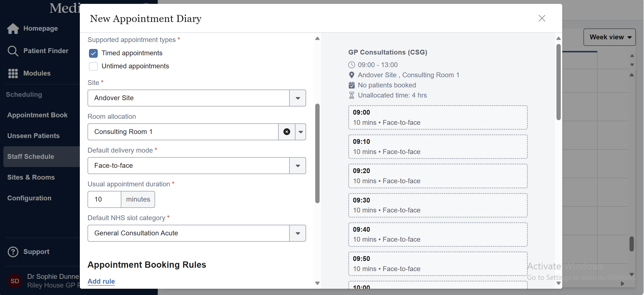Expand Default delivery mode dropdown
This screenshot has width=644, height=295.
tap(297, 166)
